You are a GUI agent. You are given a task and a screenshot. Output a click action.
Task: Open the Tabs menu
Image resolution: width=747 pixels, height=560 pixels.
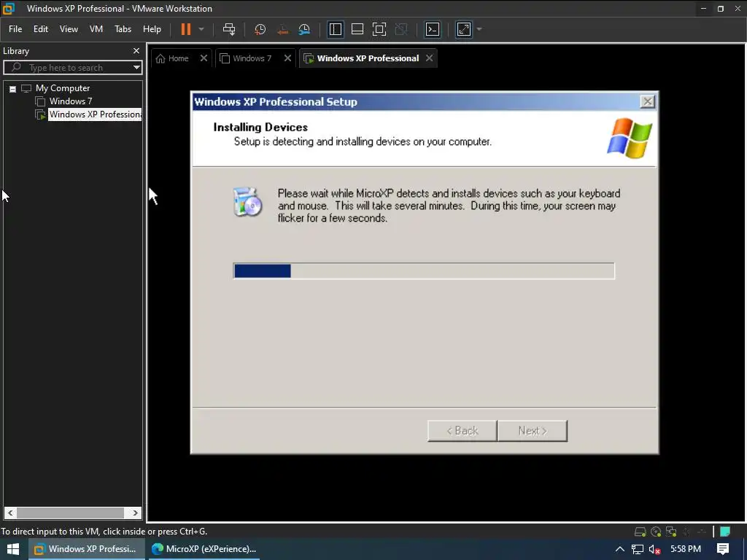pyautogui.click(x=123, y=29)
